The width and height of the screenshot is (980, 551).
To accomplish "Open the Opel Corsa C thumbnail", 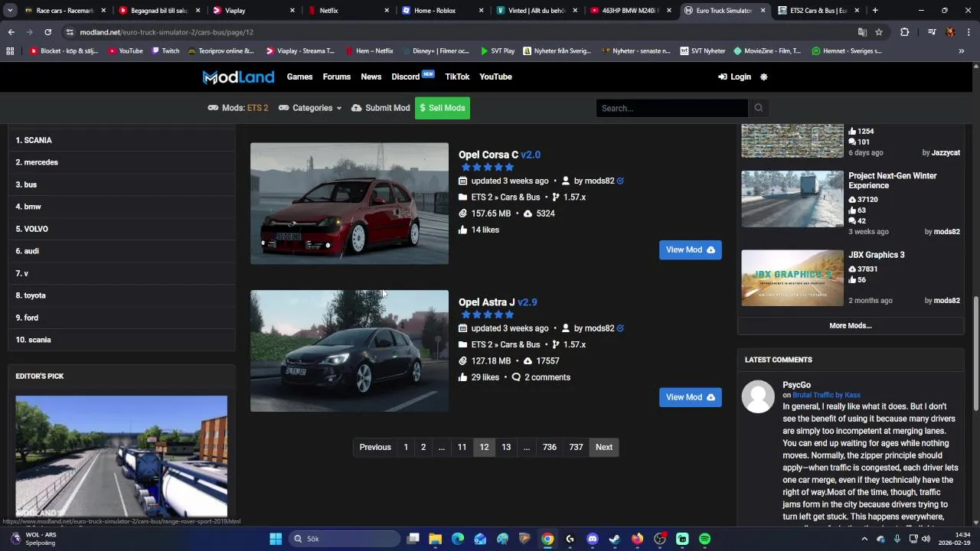I will tap(349, 203).
